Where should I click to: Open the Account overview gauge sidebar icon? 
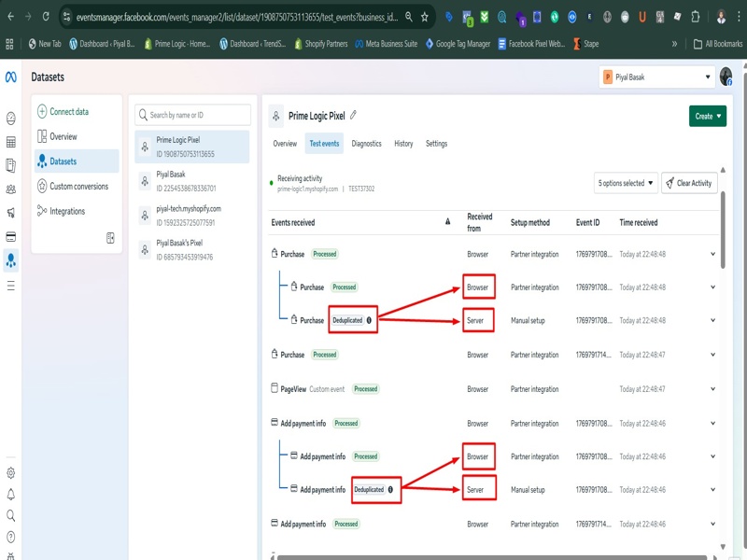pyautogui.click(x=10, y=119)
